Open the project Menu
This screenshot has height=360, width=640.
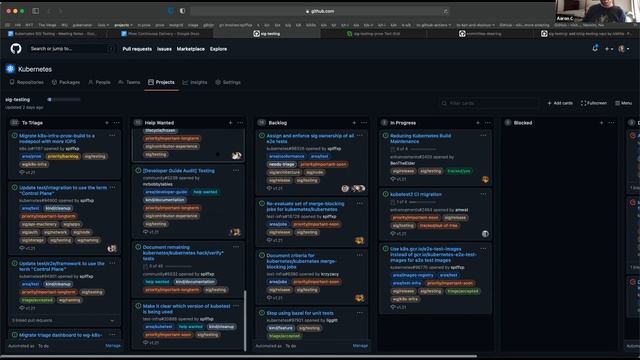pyautogui.click(x=624, y=103)
